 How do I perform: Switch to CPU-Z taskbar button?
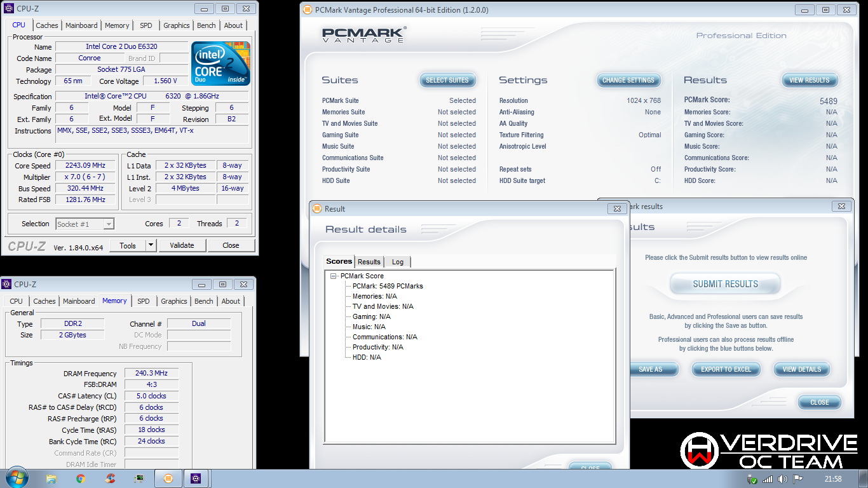click(196, 478)
